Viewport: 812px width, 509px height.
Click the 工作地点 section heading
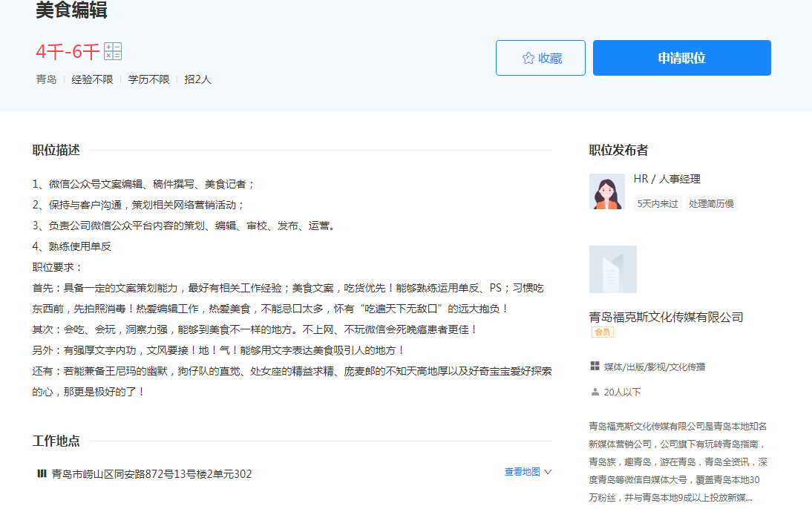(56, 441)
